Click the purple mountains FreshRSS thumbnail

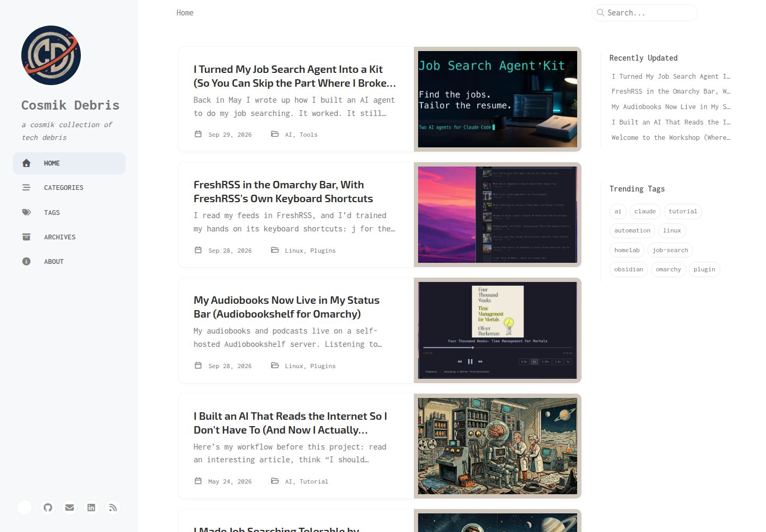click(x=497, y=214)
